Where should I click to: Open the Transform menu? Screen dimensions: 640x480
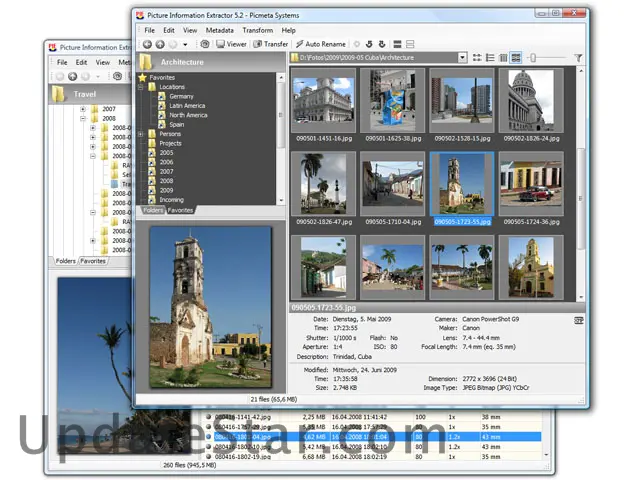(257, 31)
